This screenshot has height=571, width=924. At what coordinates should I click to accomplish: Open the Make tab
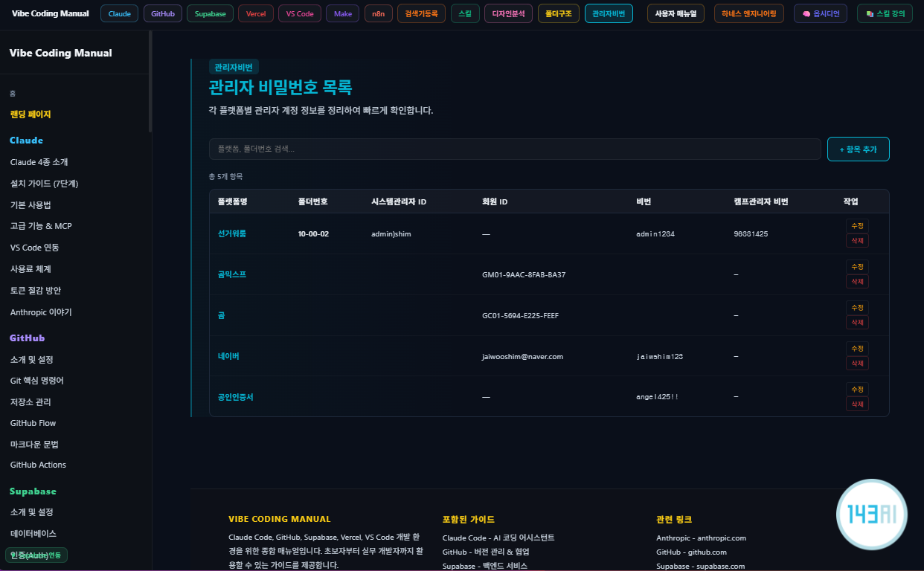coord(343,13)
